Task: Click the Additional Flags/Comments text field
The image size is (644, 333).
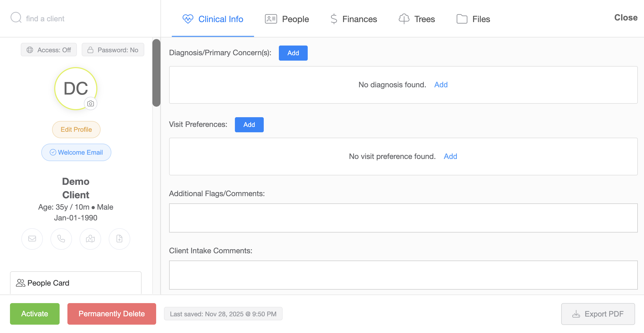Action: pos(403,218)
